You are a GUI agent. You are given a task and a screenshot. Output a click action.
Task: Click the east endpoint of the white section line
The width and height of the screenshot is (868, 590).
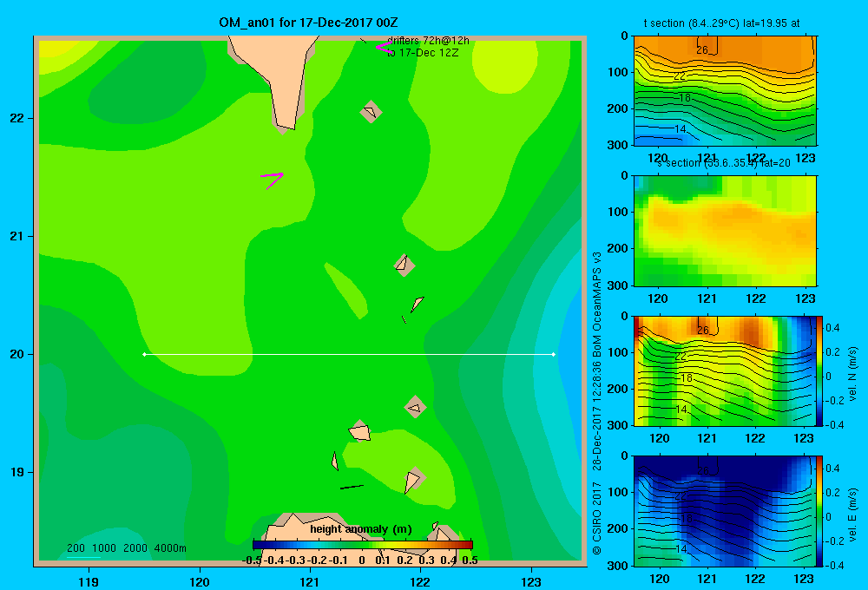(554, 354)
